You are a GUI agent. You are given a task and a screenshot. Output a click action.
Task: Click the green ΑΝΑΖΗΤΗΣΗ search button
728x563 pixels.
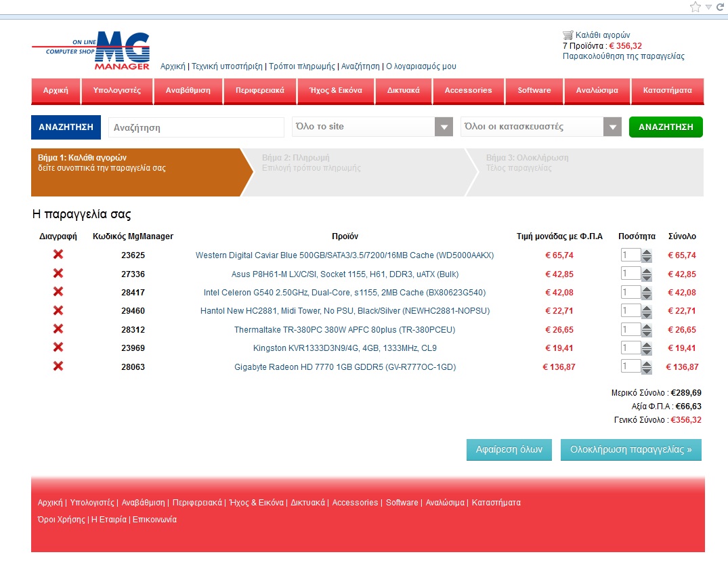click(666, 127)
